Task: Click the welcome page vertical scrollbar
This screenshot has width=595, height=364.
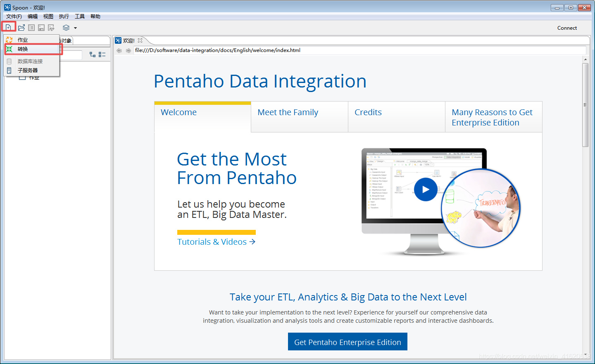Action: pyautogui.click(x=585, y=105)
